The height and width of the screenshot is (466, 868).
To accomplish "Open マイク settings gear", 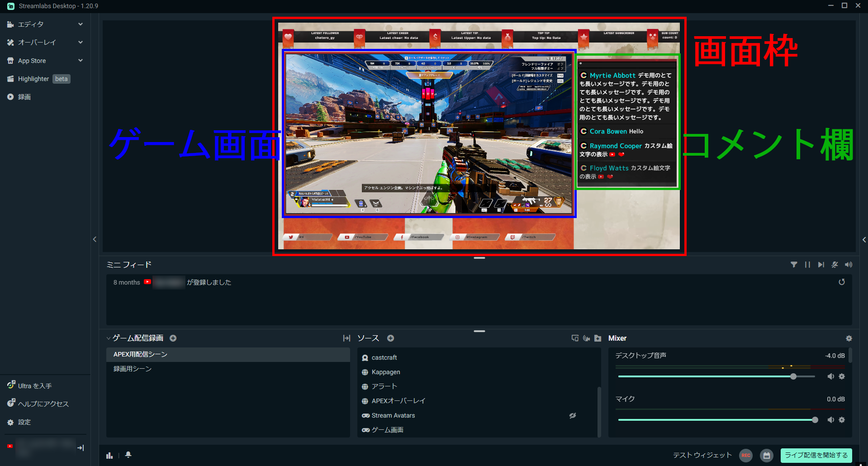I will [842, 420].
